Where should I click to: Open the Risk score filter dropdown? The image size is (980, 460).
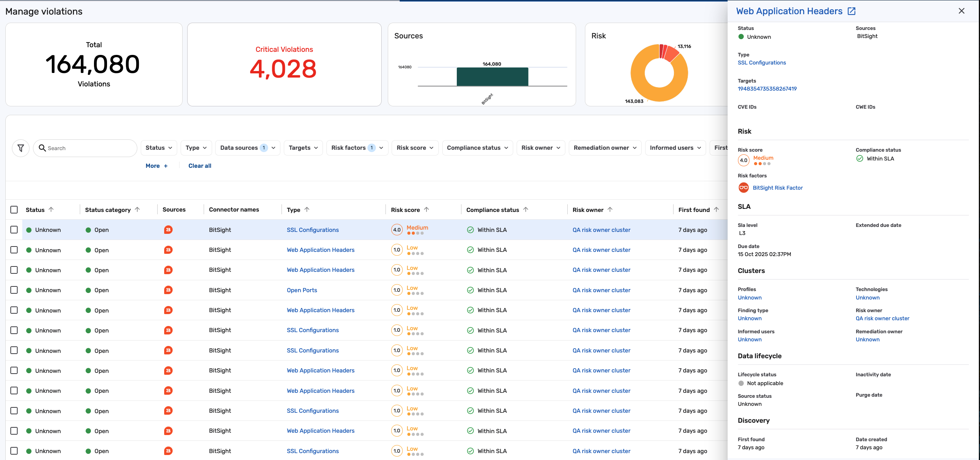click(x=415, y=148)
